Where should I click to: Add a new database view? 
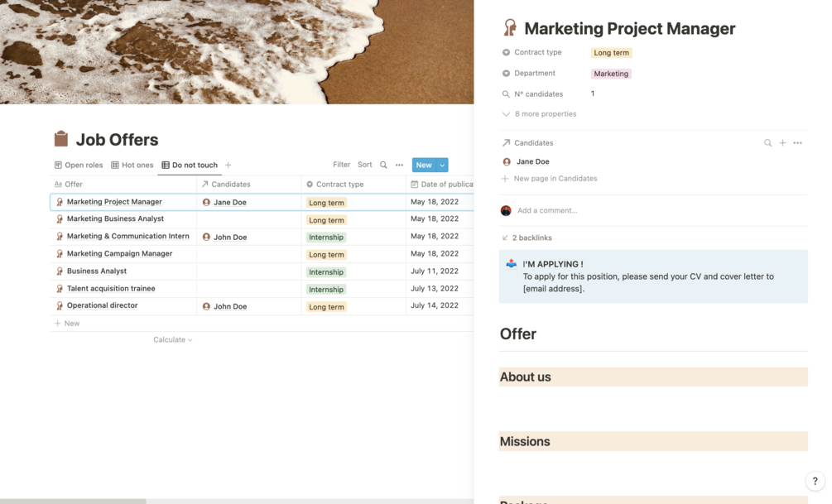click(x=228, y=165)
